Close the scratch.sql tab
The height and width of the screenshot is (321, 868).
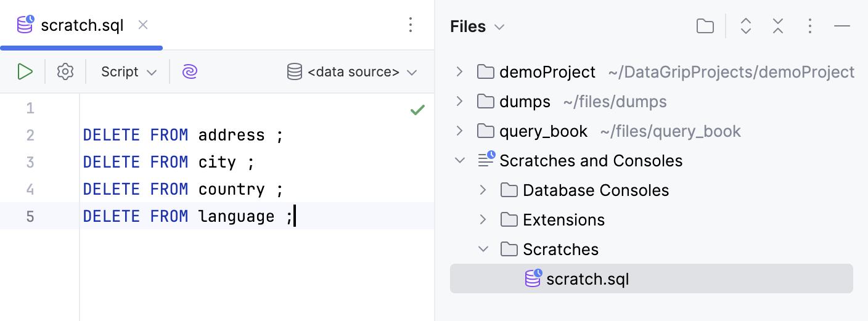143,25
